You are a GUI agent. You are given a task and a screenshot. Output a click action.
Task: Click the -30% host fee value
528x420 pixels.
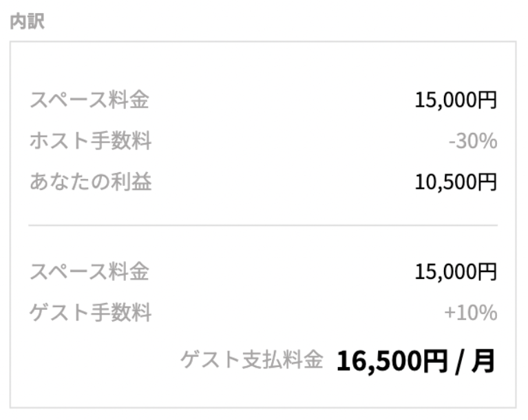pyautogui.click(x=472, y=142)
